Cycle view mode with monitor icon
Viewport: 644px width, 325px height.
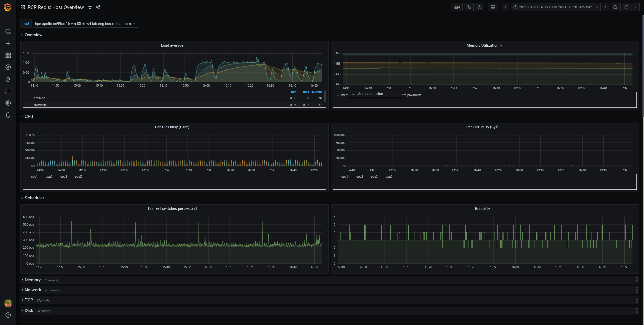click(493, 7)
